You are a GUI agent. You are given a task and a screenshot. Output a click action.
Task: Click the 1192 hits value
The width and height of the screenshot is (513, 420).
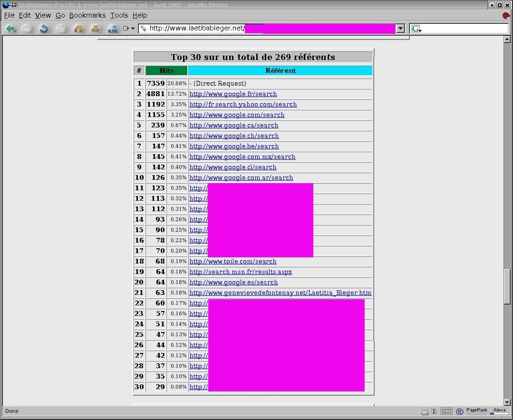tap(156, 105)
